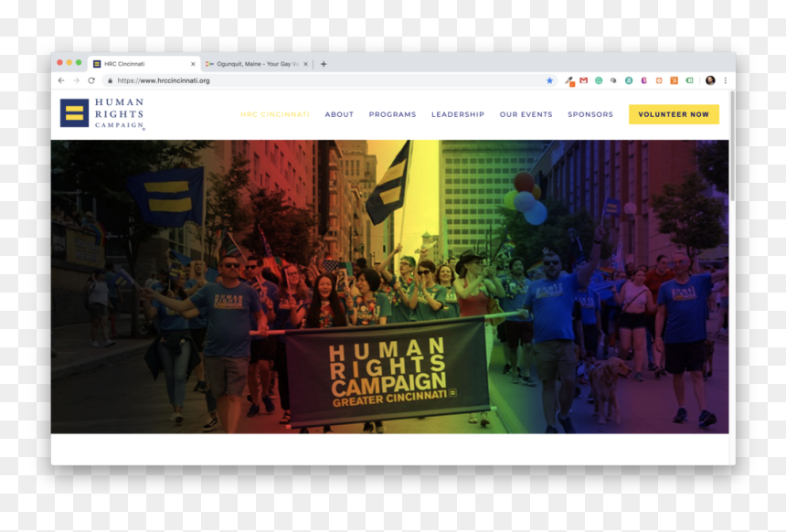
Task: Click the browser forward arrow
Action: pyautogui.click(x=76, y=80)
